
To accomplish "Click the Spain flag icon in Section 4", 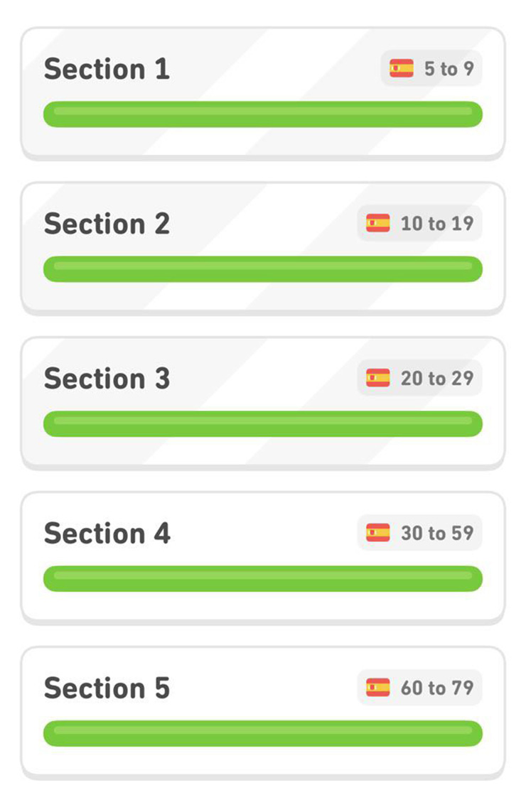I will 378,533.
